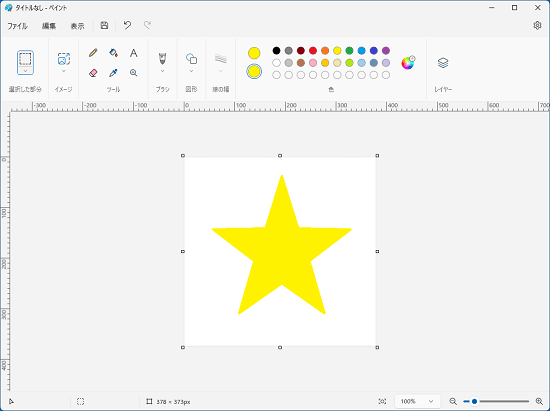
Task: Click the canvas right-middle resize handle
Action: (x=377, y=251)
